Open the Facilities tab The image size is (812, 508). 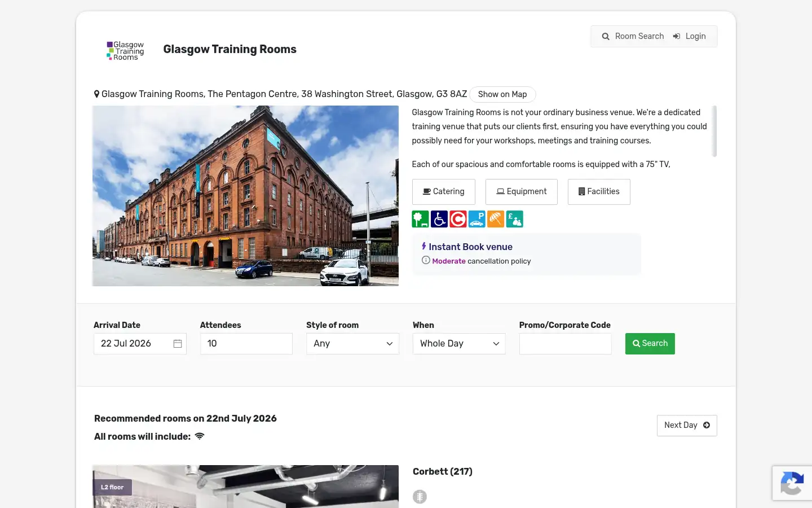pyautogui.click(x=599, y=192)
